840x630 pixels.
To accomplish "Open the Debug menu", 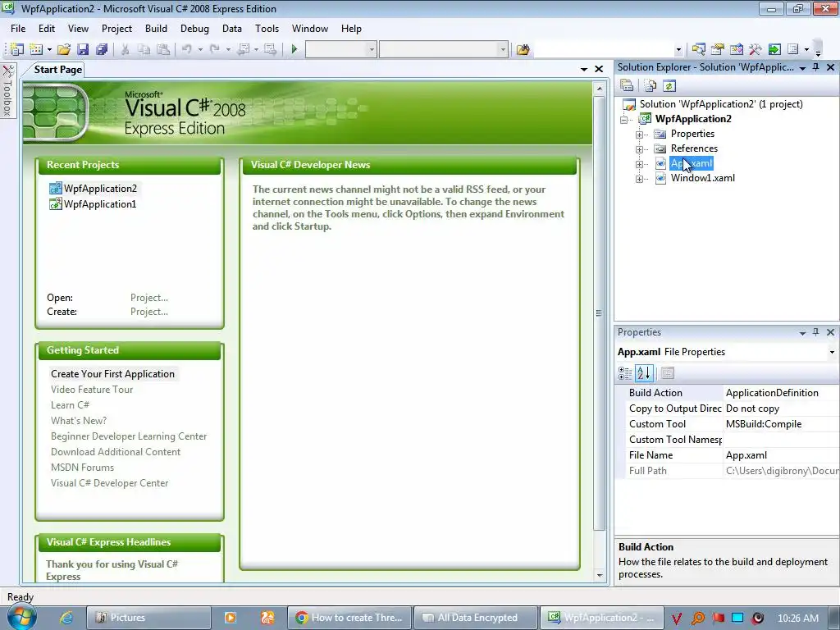I will pos(194,29).
